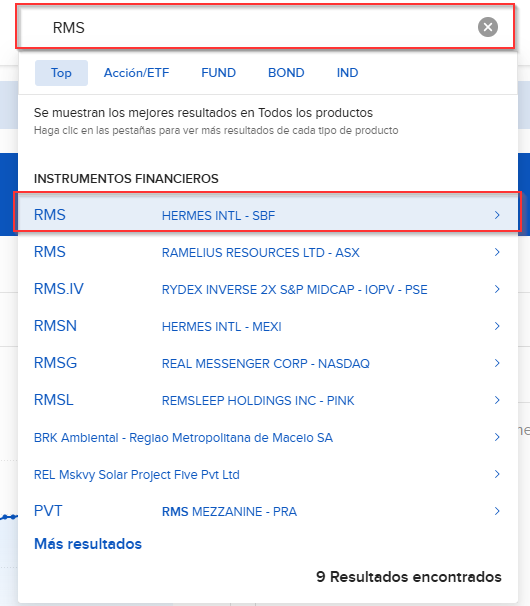This screenshot has width=530, height=606.
Task: Click arrow on Real Messenger Corp row
Action: tap(497, 363)
